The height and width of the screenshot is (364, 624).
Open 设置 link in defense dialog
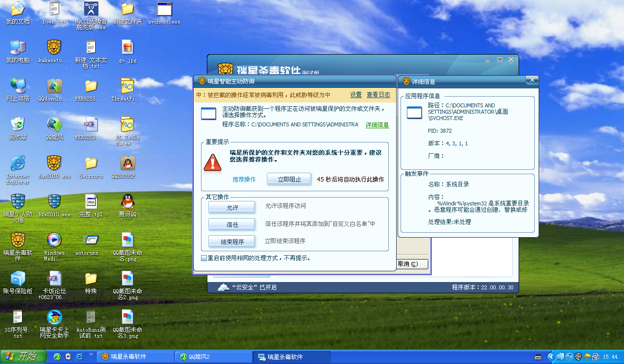pos(356,95)
